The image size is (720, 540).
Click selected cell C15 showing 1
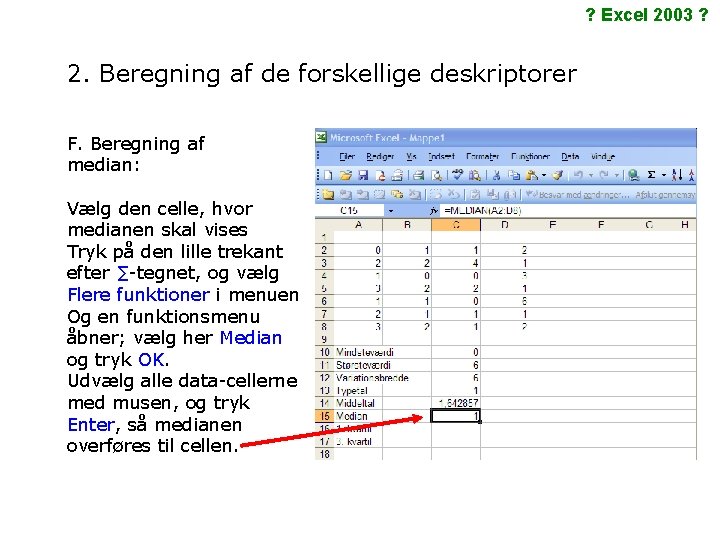456,416
